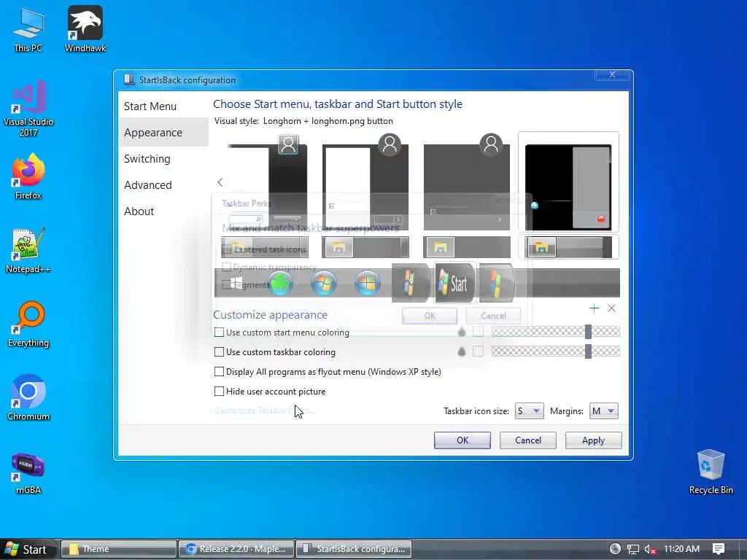Confirm with the OK button at the bottom
This screenshot has height=560, width=747.
click(462, 440)
